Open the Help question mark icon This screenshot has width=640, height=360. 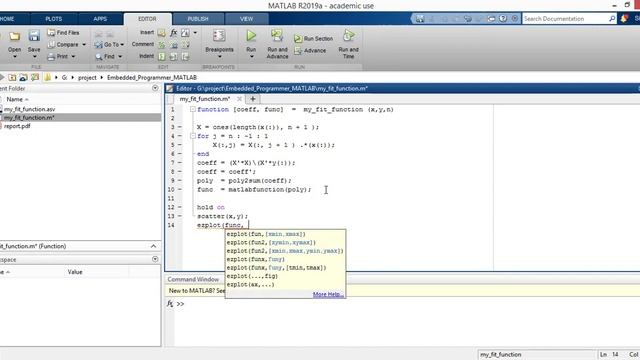pos(503,19)
